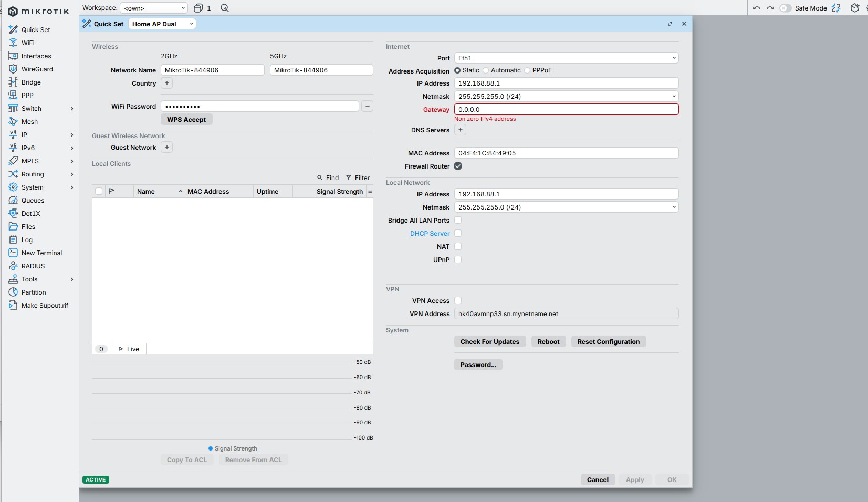Enable the NAT checkbox
Screen dimensions: 868x502
pos(458,246)
